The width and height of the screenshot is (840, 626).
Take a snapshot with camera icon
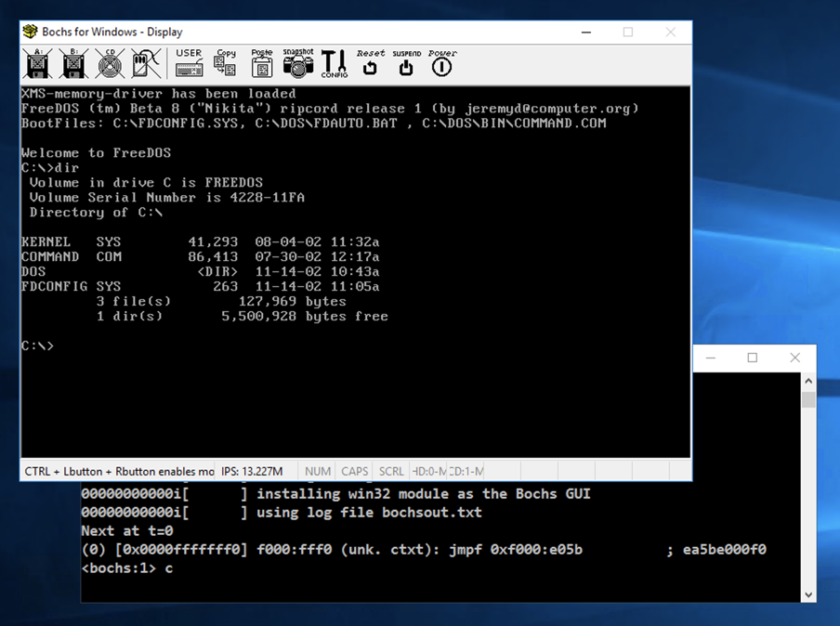click(298, 64)
